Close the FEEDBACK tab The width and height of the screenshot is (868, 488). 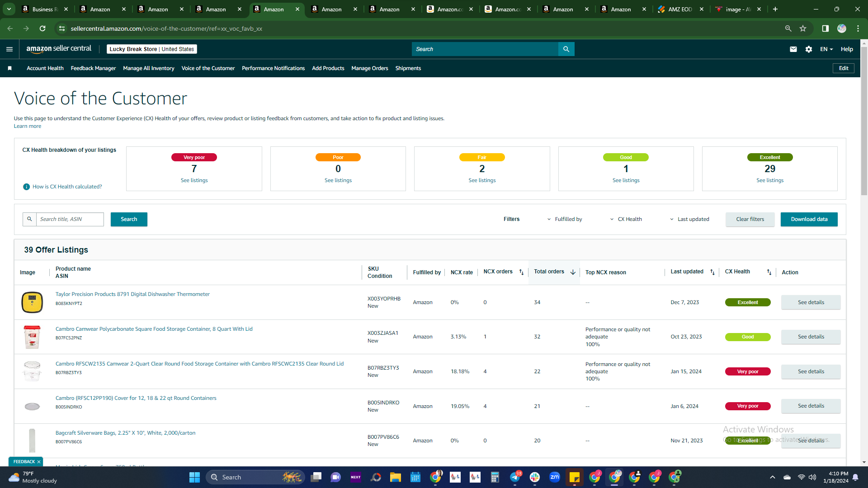click(39, 462)
